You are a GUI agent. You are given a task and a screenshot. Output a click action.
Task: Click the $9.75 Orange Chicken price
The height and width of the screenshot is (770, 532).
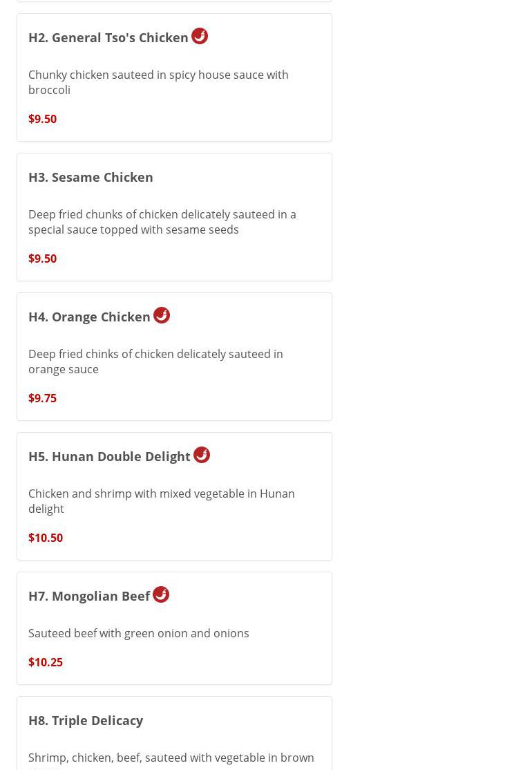point(42,398)
